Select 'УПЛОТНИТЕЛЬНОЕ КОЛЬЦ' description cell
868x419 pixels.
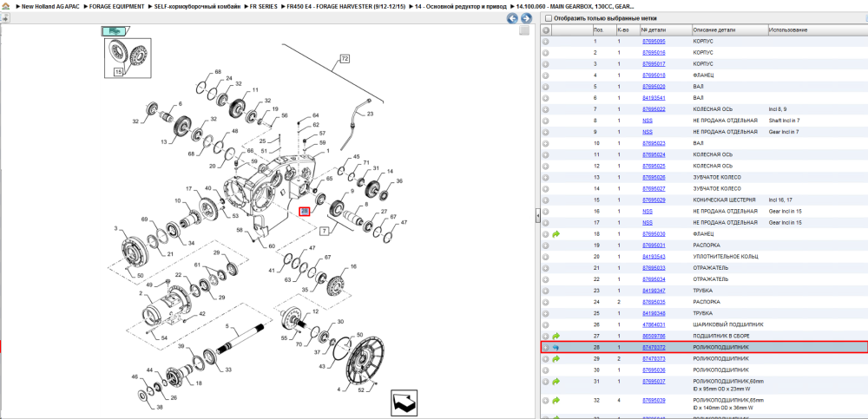click(726, 257)
